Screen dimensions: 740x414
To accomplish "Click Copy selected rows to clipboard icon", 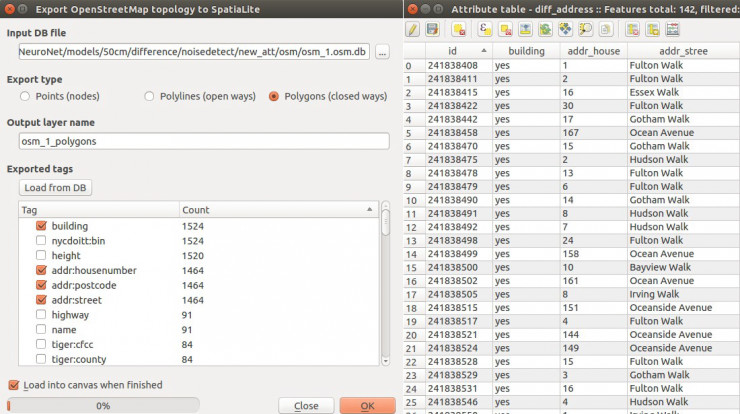I will click(605, 29).
